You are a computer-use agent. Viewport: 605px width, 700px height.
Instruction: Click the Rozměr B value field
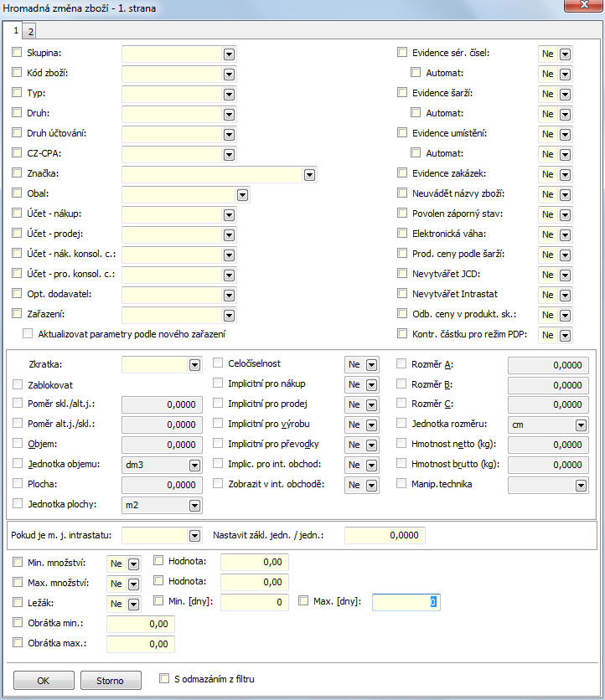548,385
